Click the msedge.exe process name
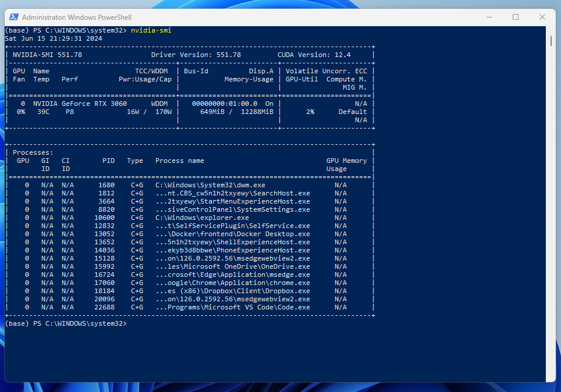 click(233, 275)
